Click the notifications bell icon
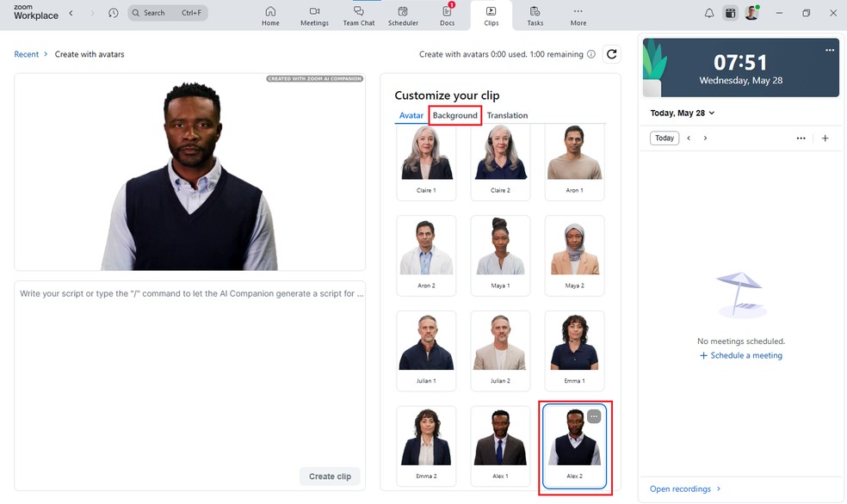Screen dimensions: 847x504 709,13
